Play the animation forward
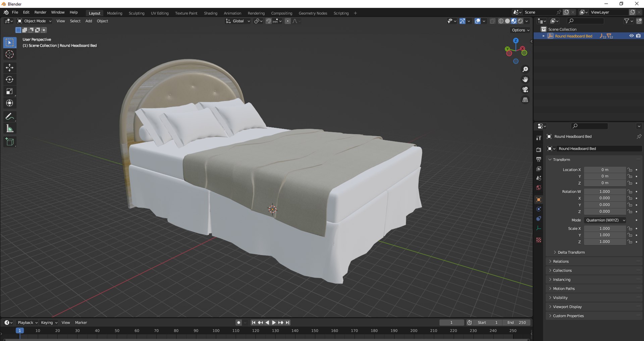Screen dimensions: 644x341 [274, 323]
